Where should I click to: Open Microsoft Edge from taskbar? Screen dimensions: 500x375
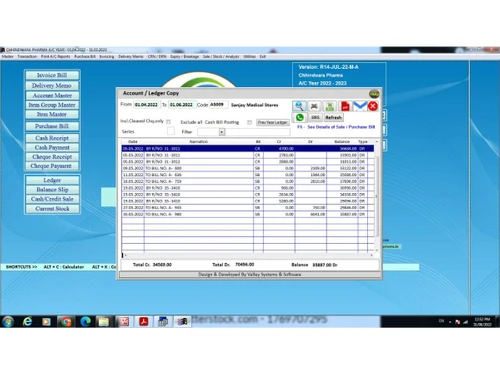pyautogui.click(x=85, y=322)
